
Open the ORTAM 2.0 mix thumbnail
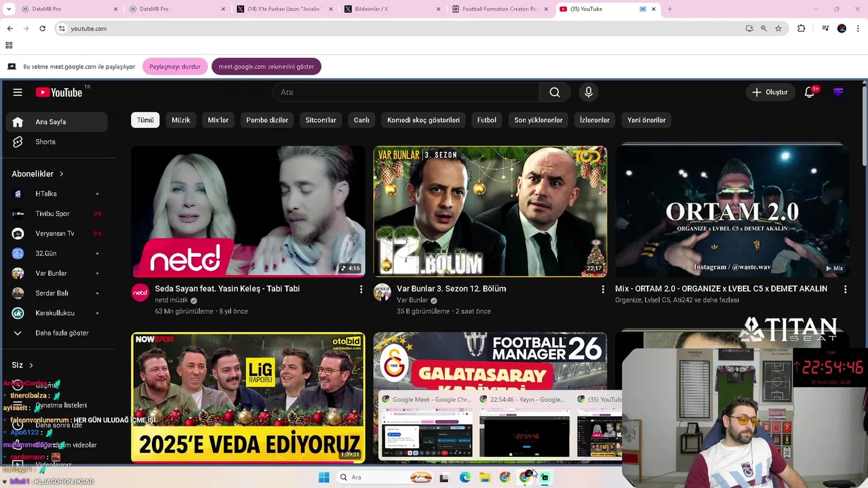(732, 211)
